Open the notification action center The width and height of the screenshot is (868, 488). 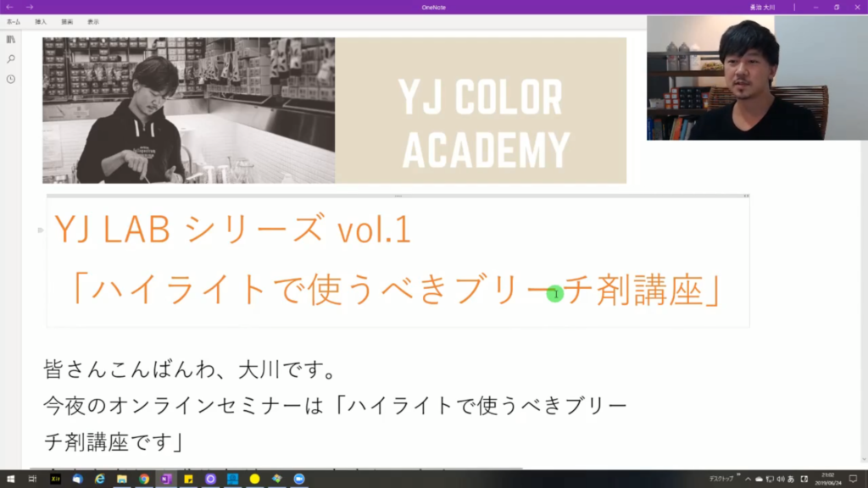(x=853, y=479)
